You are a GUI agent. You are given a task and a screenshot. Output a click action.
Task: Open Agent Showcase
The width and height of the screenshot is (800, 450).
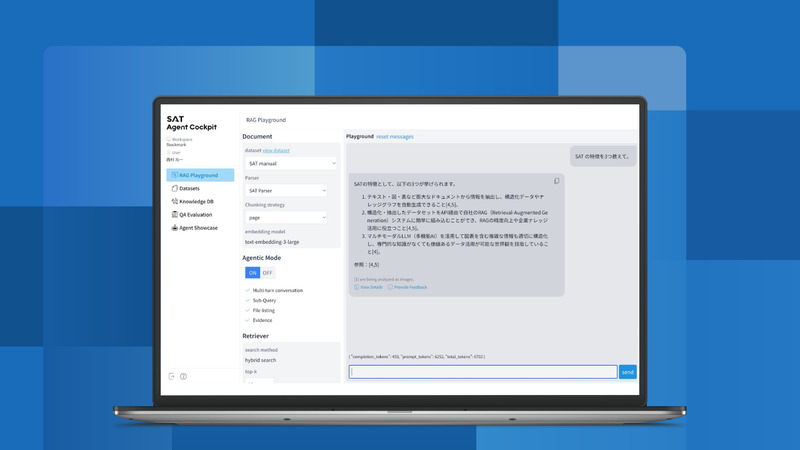pos(198,228)
